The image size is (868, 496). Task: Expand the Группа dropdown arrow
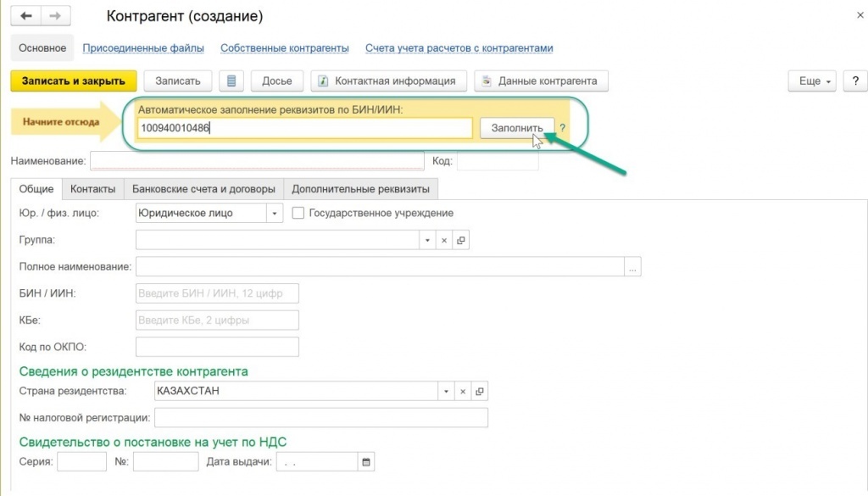coord(427,240)
